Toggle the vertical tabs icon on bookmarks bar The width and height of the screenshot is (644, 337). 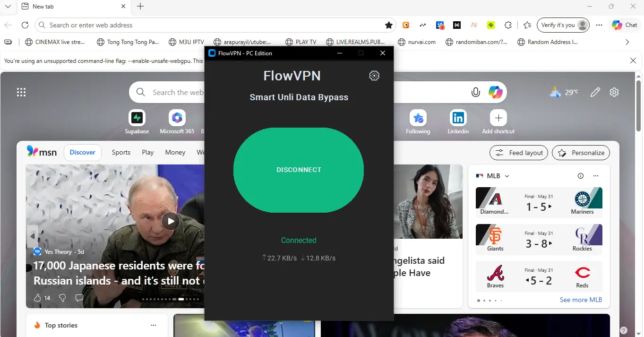point(8,42)
